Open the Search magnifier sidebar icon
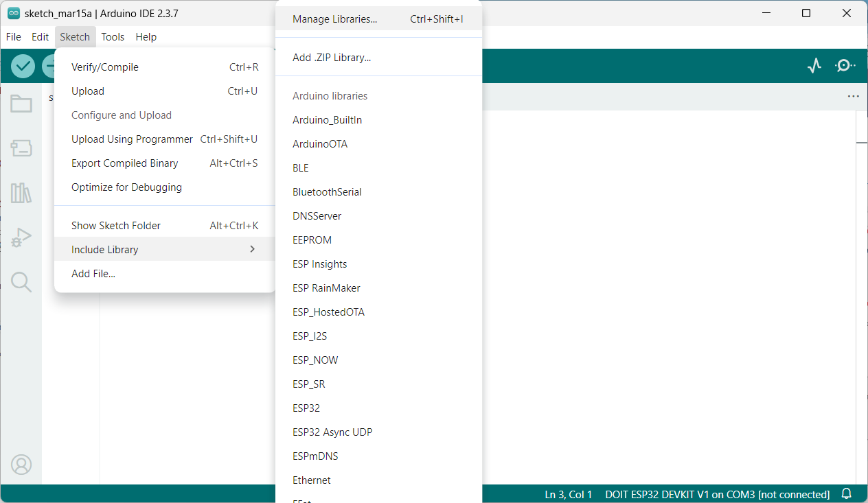The width and height of the screenshot is (868, 503). pos(21,282)
